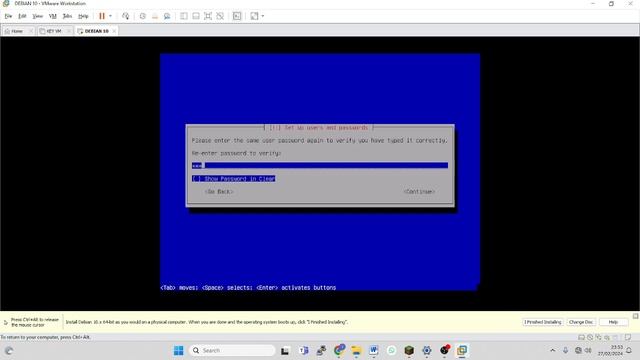
Task: Open the VM menu
Action: (x=53, y=16)
